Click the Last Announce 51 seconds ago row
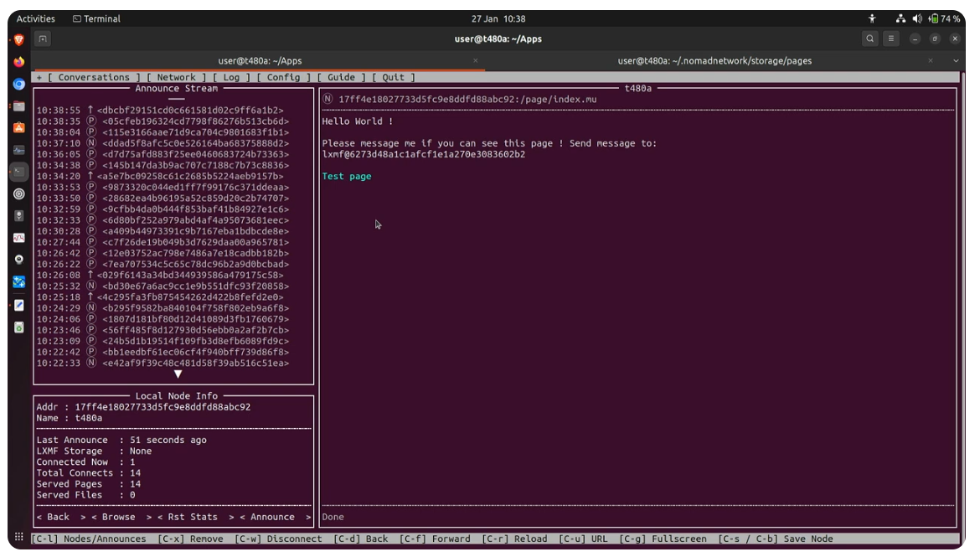 click(121, 440)
